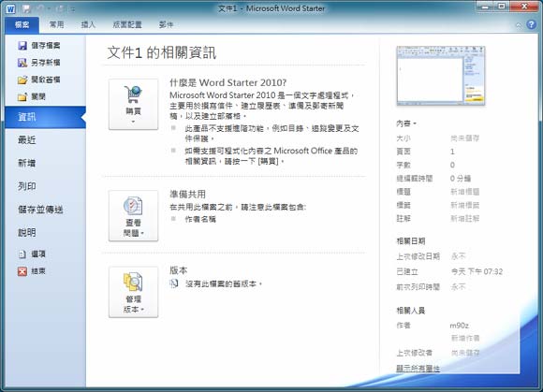Select 列印 in the backstage menu
This screenshot has height=392, width=543.
pos(27,186)
